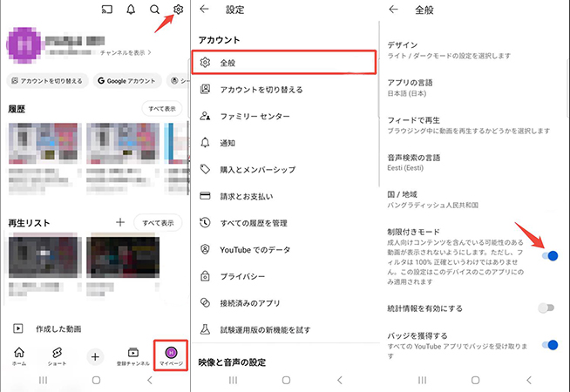Screen dimensions: 570x392
Task: Open 接続済みのアプリ
Action: [285, 303]
